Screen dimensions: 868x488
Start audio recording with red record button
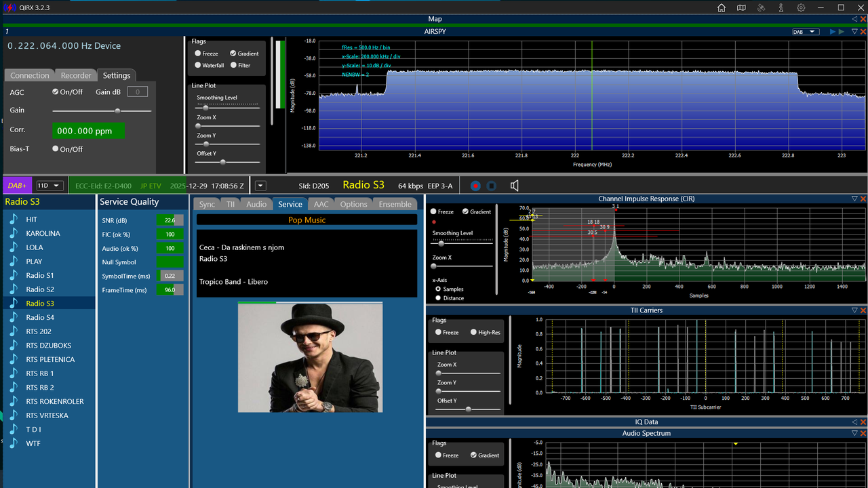(x=476, y=185)
